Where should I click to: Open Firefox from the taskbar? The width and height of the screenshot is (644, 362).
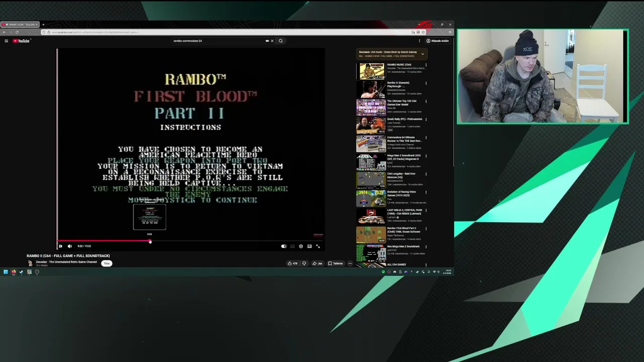(14, 272)
